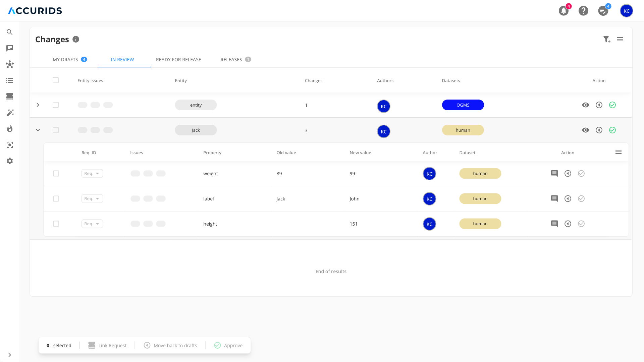Click the Approve button in bottom bar

(228, 345)
